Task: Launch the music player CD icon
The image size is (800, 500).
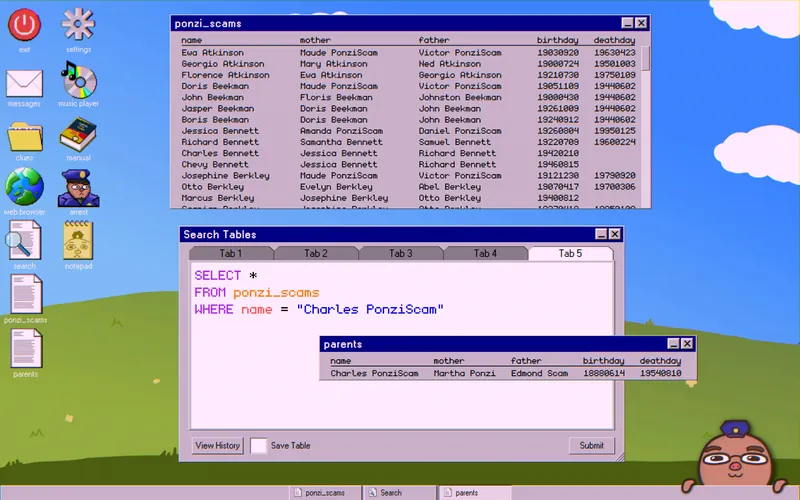Action: click(x=78, y=80)
